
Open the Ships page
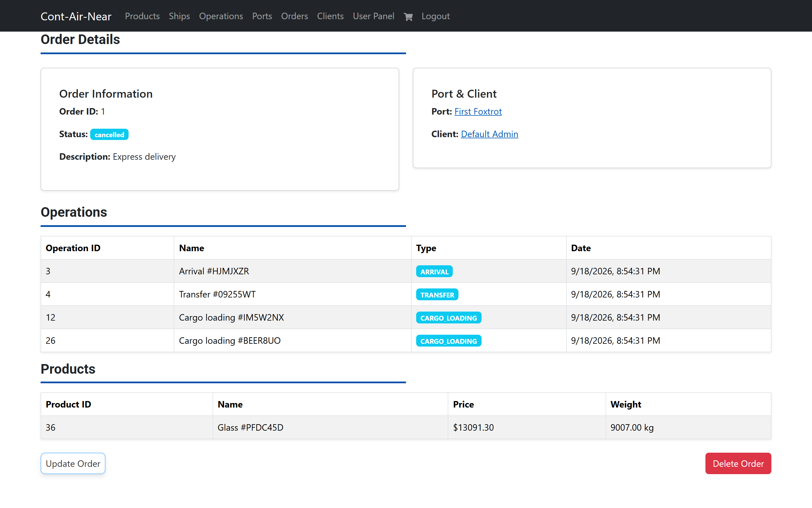coord(179,16)
